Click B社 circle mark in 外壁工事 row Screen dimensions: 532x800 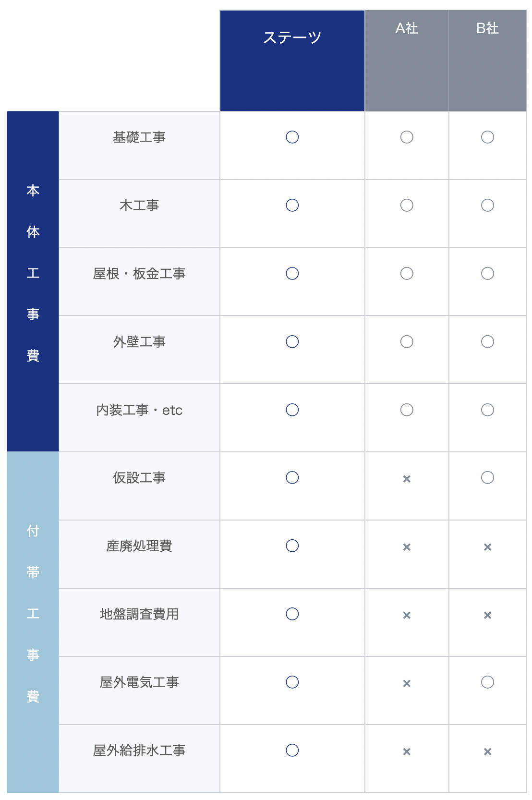(487, 342)
